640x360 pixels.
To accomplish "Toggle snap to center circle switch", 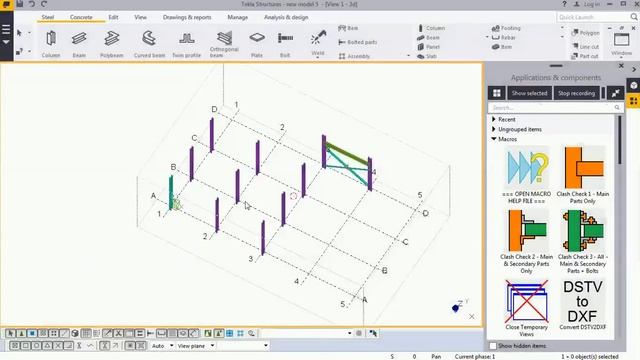I will [36, 346].
